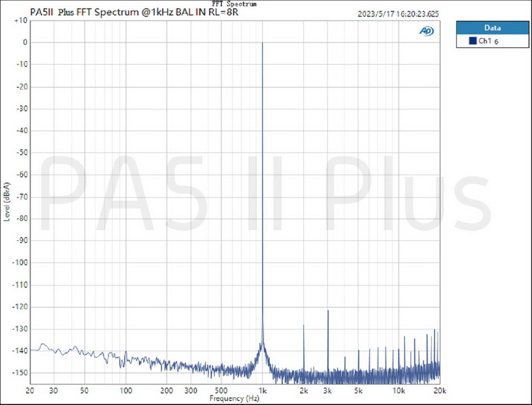Select the Frequency (Hz) horizontal axis label
532x405 pixels.
(233, 398)
